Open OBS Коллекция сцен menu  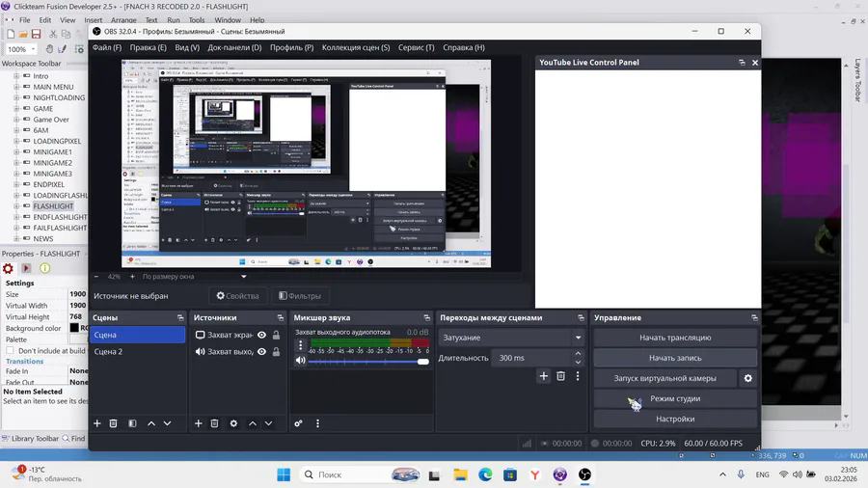pyautogui.click(x=356, y=47)
